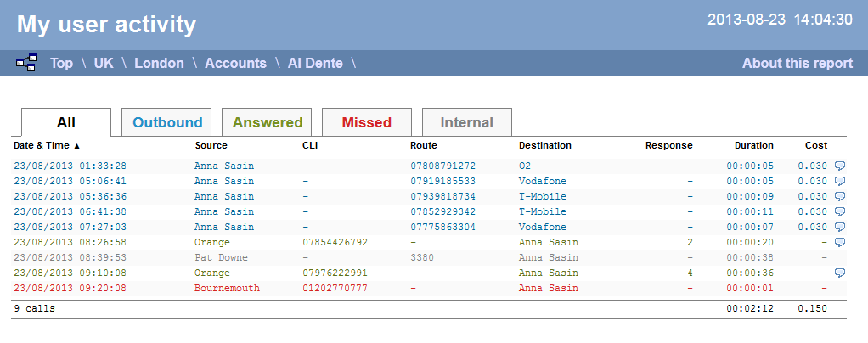Open the note icon for the 08:26:58 call
Viewport: 868px width, 343px height.
839,242
